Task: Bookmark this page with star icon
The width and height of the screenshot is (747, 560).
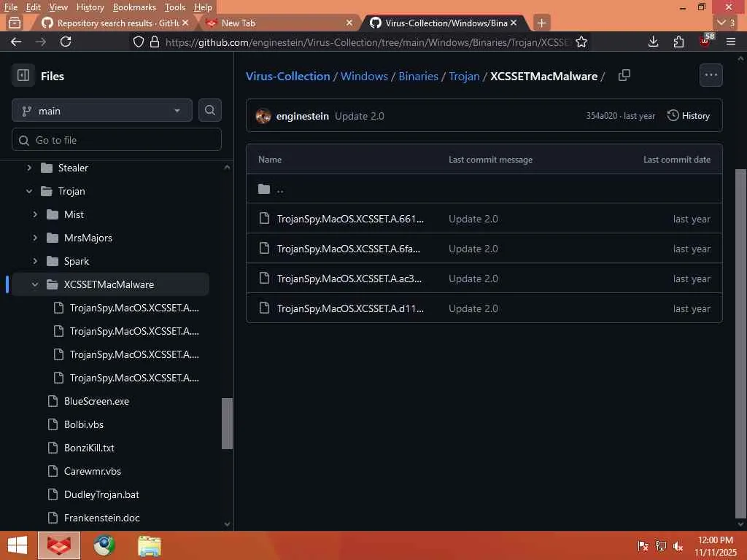Action: click(581, 42)
